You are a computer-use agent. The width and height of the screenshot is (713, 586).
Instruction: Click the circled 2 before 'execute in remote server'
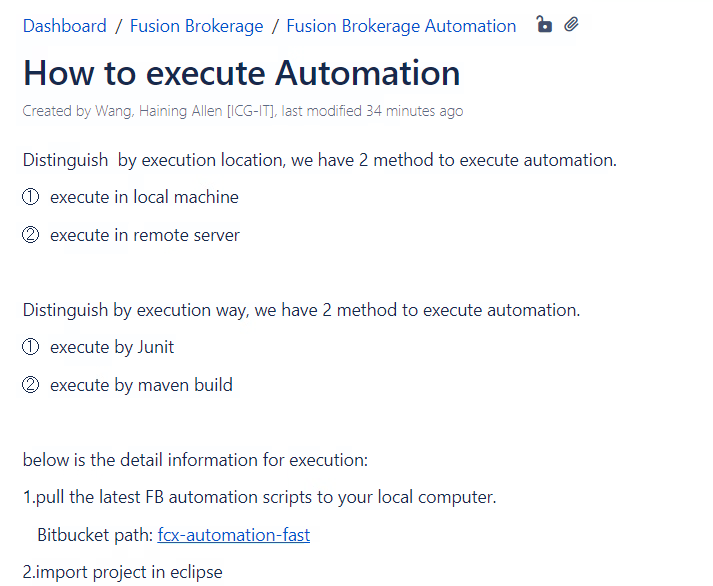click(x=30, y=235)
